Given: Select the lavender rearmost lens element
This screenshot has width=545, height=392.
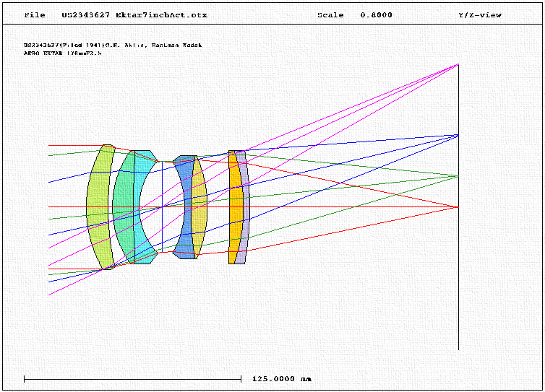Looking at the screenshot, I should click(246, 207).
